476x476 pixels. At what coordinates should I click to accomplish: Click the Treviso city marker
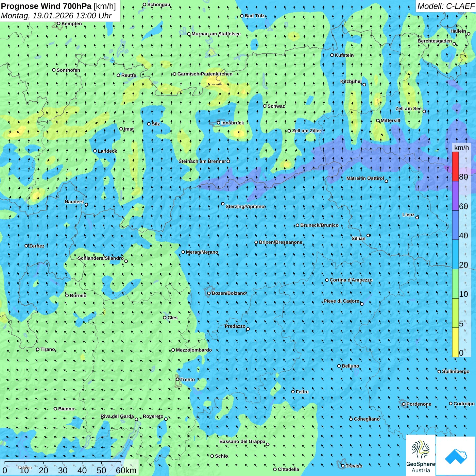click(x=343, y=466)
